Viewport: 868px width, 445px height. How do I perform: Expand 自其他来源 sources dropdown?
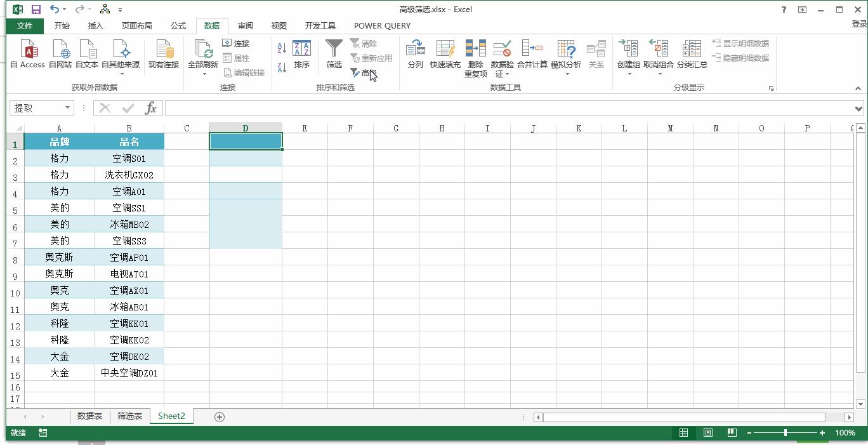click(121, 74)
